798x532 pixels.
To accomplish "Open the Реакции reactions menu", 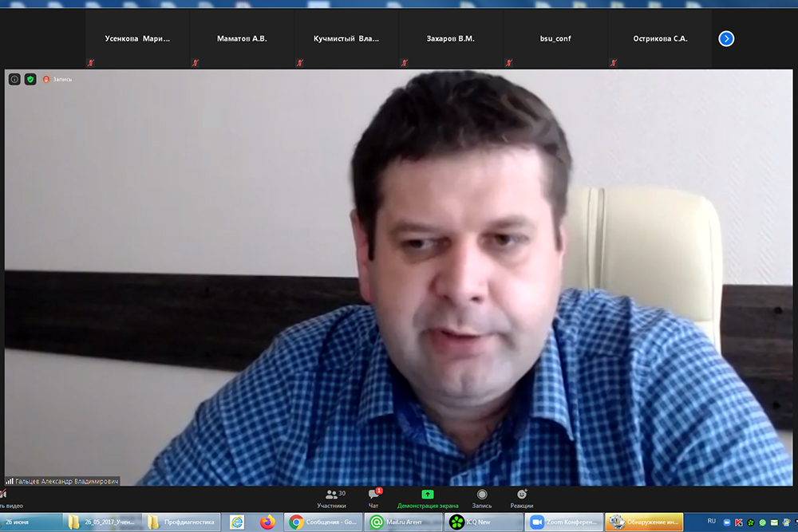I will coord(522,499).
